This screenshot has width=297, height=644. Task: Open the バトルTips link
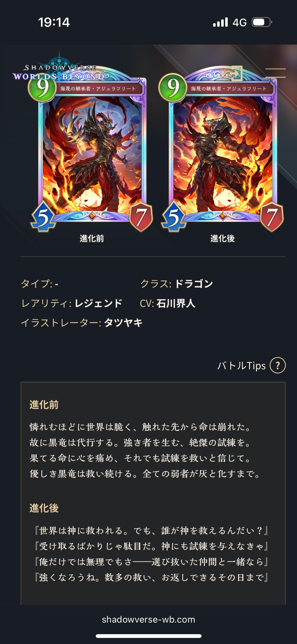[x=242, y=366]
